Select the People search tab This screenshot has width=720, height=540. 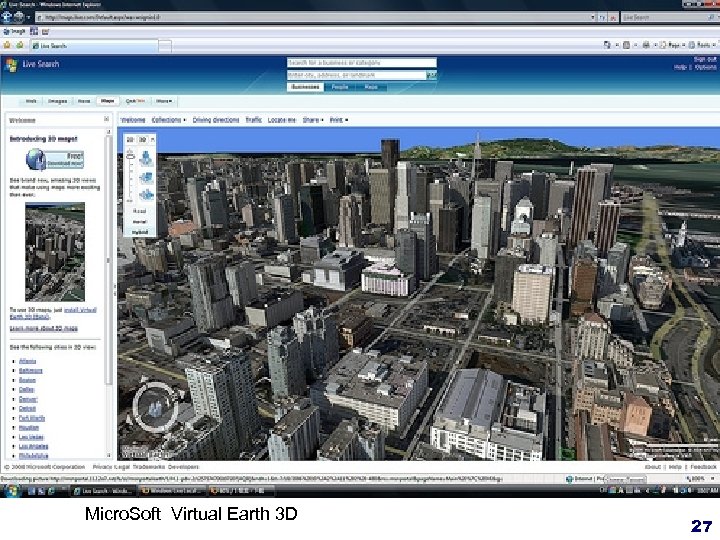click(x=340, y=87)
